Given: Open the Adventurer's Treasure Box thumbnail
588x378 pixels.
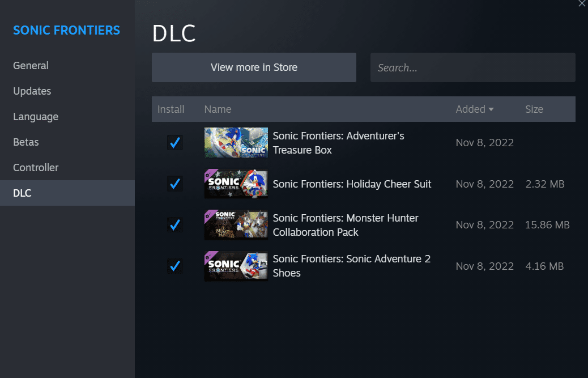Looking at the screenshot, I should (x=236, y=142).
